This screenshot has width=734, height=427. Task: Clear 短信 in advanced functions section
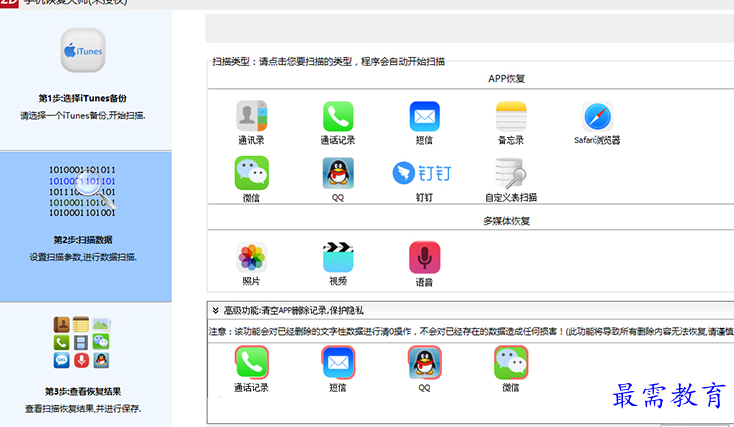tap(338, 362)
